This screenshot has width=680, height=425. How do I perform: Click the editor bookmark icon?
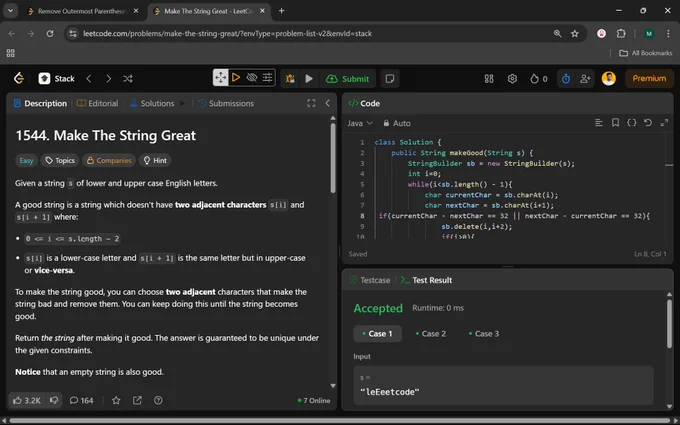pyautogui.click(x=615, y=123)
